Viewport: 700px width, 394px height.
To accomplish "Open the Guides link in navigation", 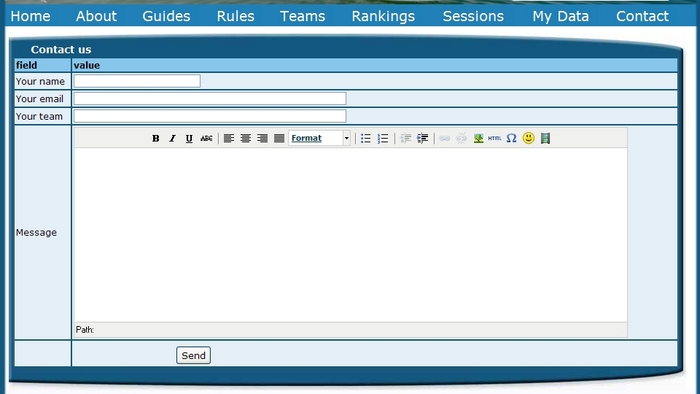I will click(x=166, y=16).
